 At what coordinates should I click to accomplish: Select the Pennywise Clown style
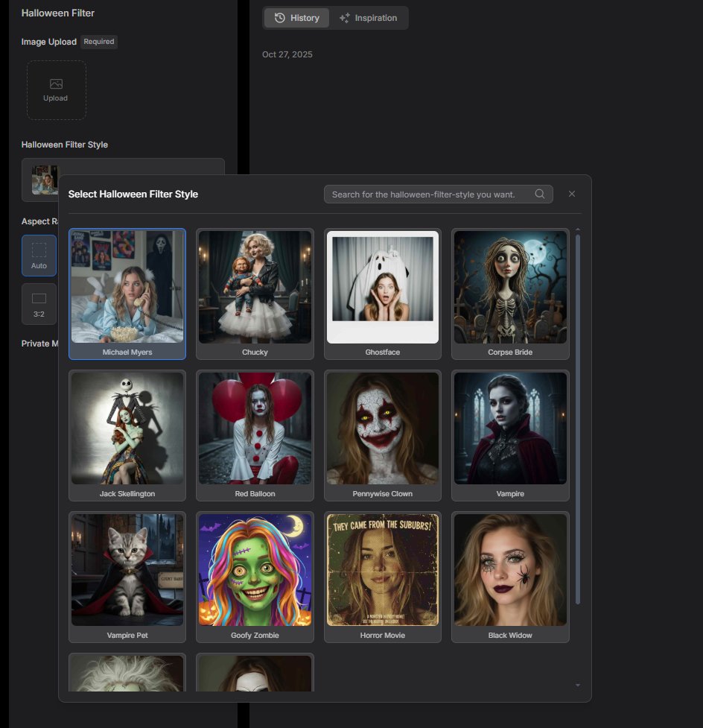382,435
